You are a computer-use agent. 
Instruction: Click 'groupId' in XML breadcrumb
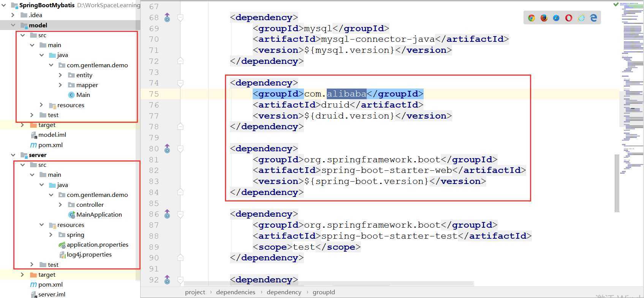click(324, 292)
